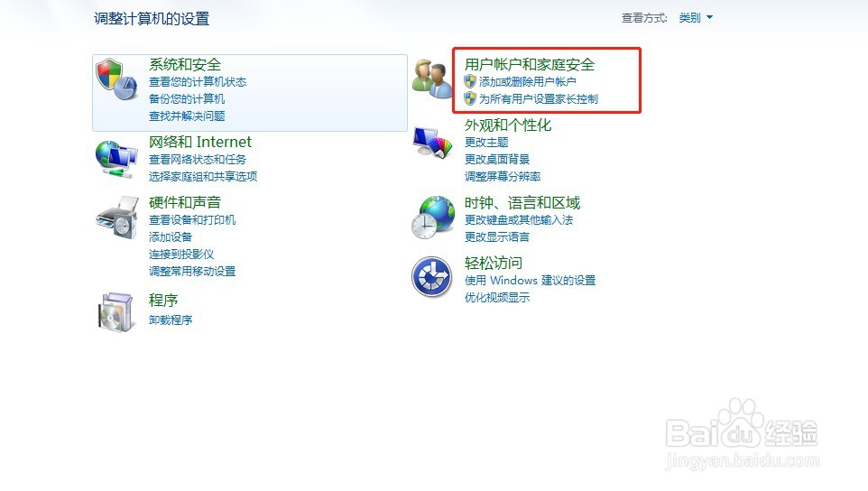Click the 轻松访问 blue circle icon
Viewport: 868px width, 491px height.
tap(432, 277)
